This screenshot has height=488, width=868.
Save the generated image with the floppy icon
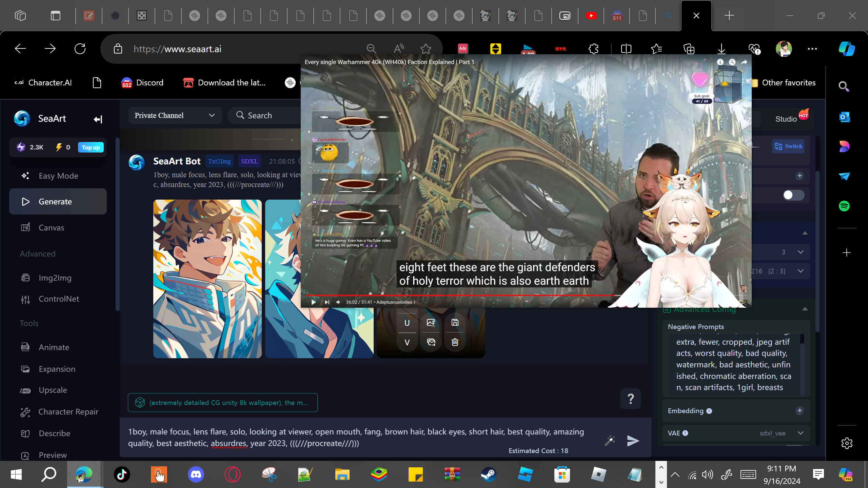point(455,323)
